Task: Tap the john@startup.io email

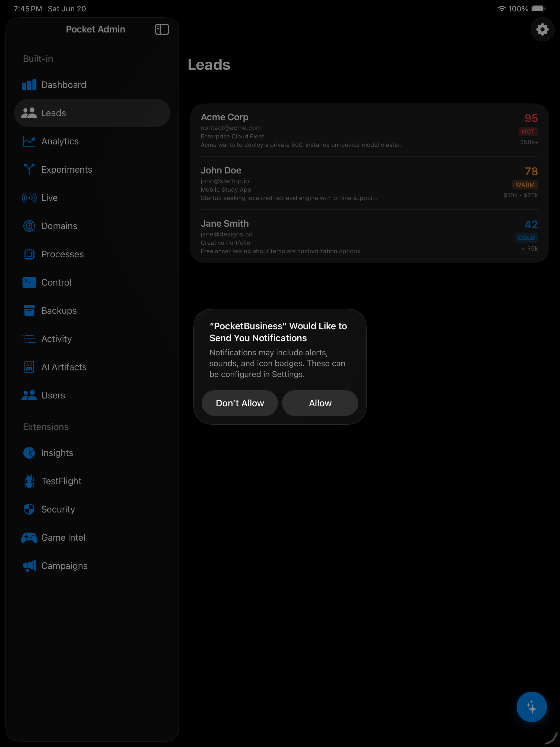Action: (x=225, y=181)
